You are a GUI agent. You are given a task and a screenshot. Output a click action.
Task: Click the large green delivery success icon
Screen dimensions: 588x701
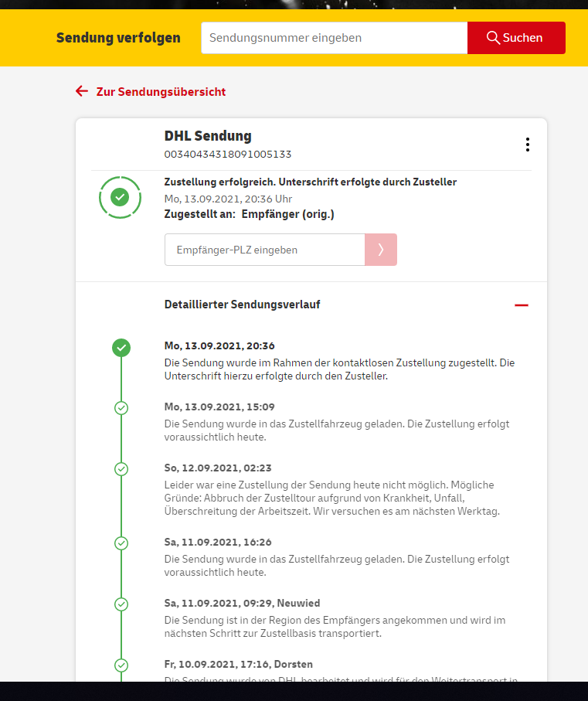[x=120, y=198]
